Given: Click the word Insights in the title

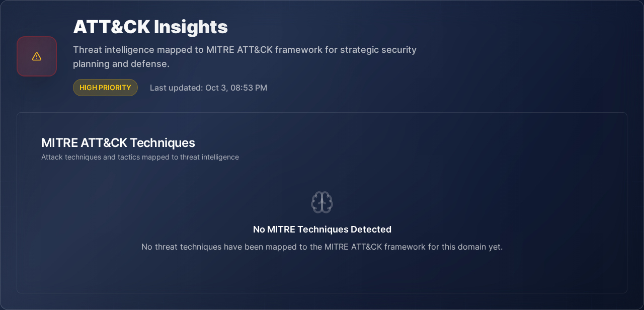Looking at the screenshot, I should coord(191,27).
